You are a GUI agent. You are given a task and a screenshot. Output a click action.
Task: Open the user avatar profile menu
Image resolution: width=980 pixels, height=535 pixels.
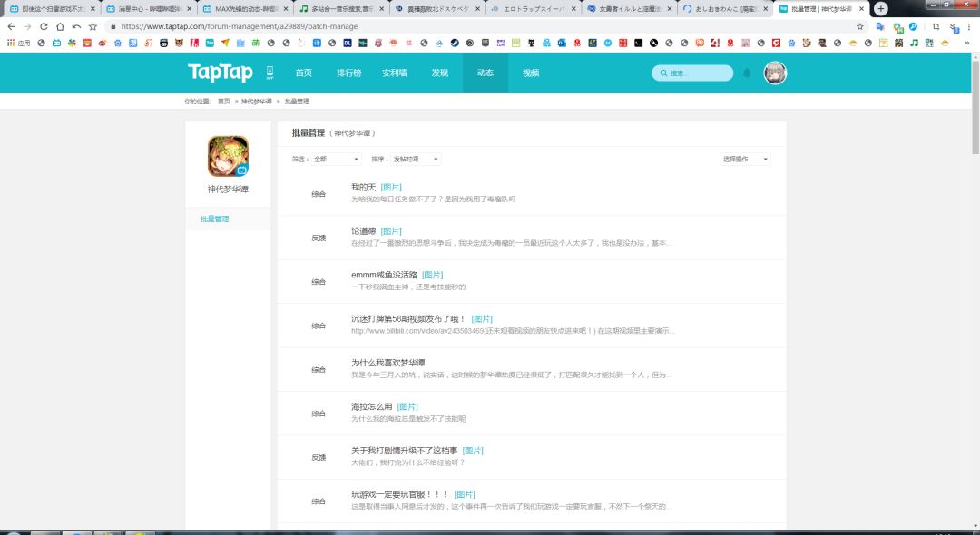click(775, 73)
